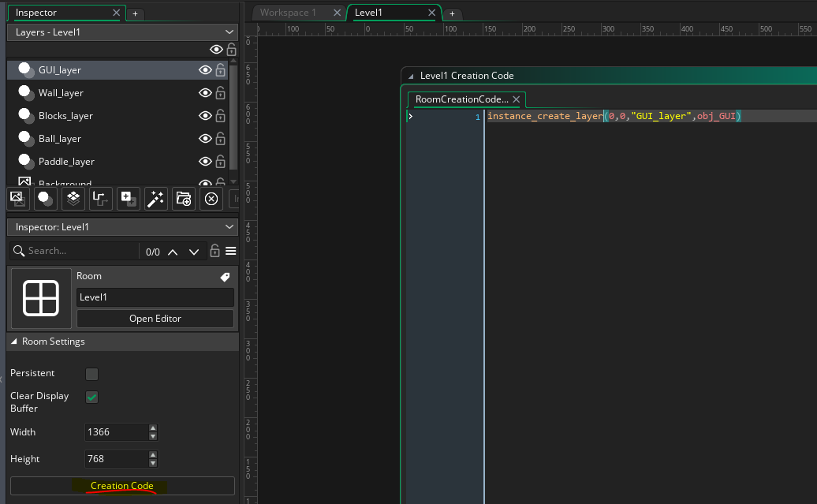817x504 pixels.
Task: Click the layers list scrollbar
Action: 233,116
